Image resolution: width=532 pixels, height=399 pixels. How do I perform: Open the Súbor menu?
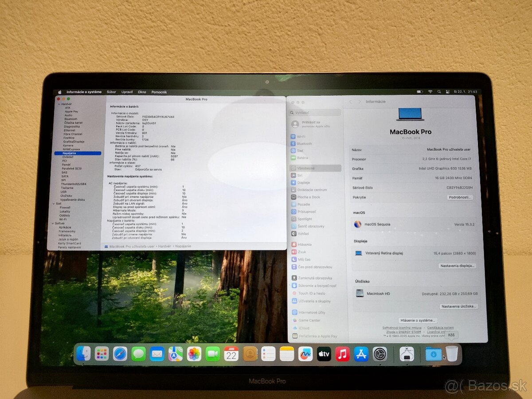pos(111,92)
